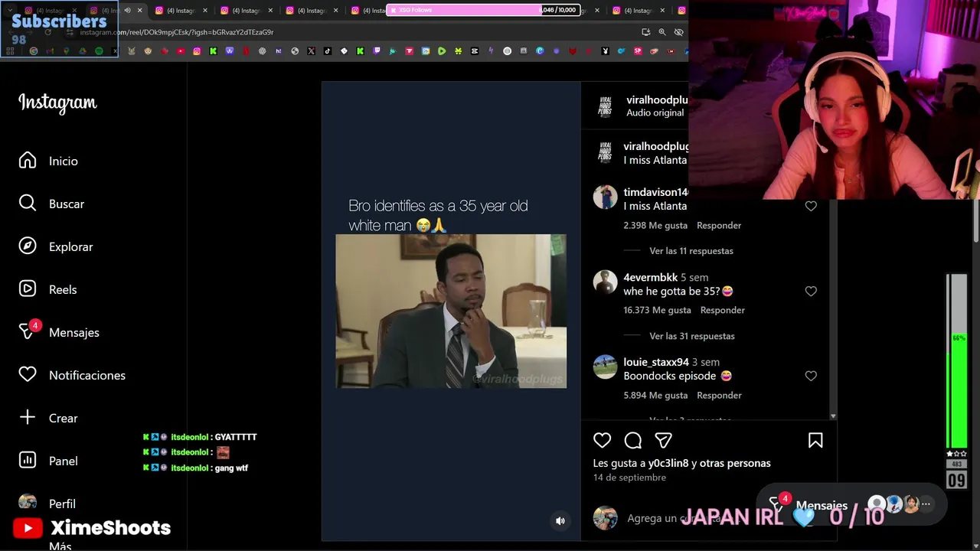Screen dimensions: 980x551
Task: Reply to 4evermbkk's comment via Responder
Action: coord(723,310)
